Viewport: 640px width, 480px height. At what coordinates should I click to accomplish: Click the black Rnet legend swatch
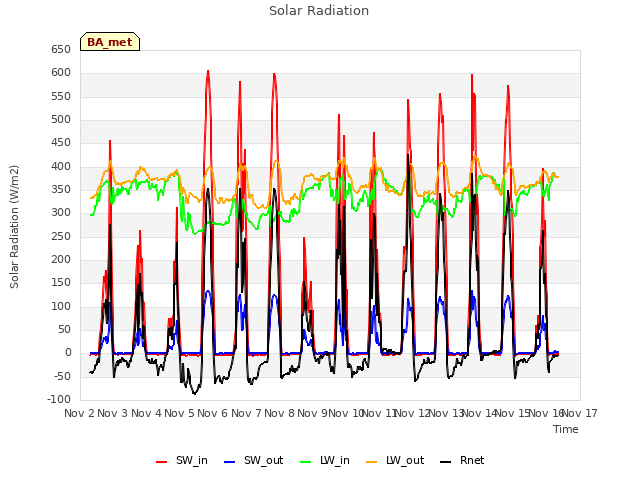click(446, 462)
